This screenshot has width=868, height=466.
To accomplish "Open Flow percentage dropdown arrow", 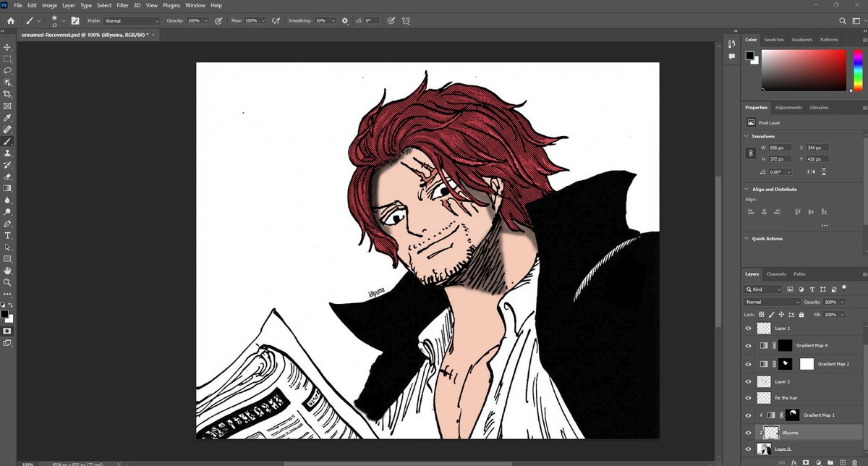I will tap(263, 21).
